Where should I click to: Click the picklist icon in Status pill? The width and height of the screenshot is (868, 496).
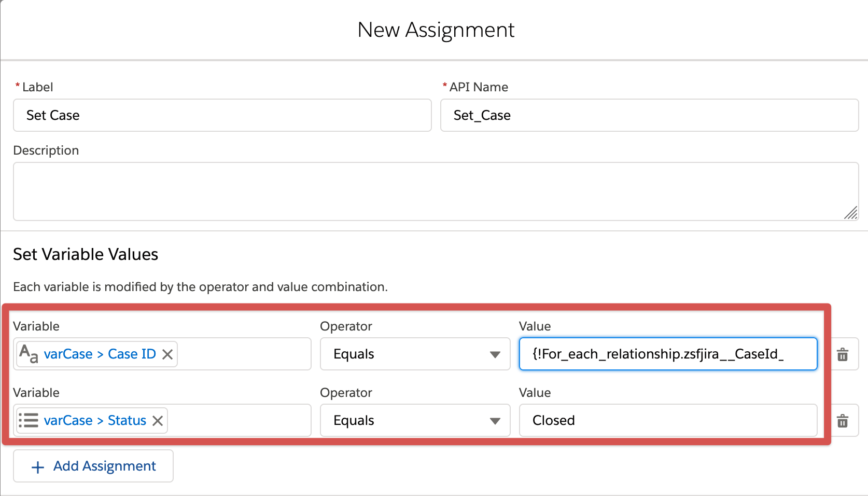pos(29,420)
